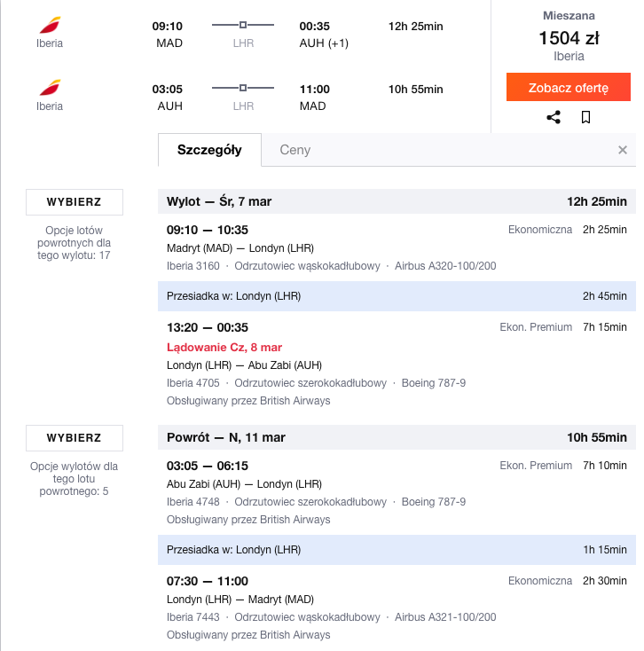This screenshot has width=644, height=651.
Task: Click the Przesiadka w: Londyn 2h 45min bar
Action: (397, 296)
